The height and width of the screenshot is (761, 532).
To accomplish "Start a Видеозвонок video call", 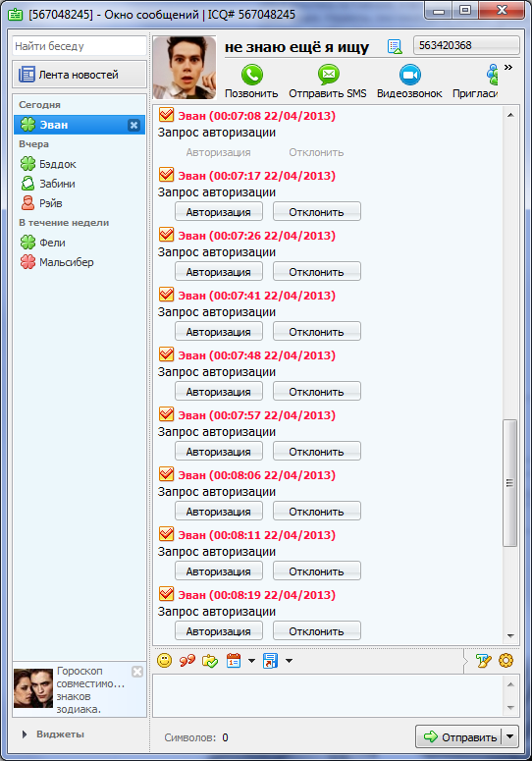I will point(409,75).
